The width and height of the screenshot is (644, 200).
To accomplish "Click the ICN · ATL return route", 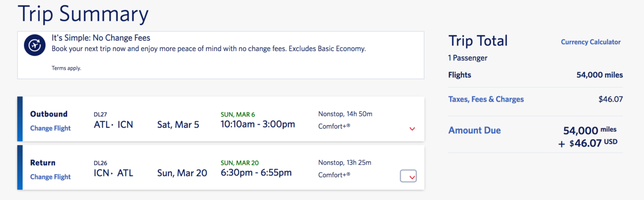I will pos(113,173).
